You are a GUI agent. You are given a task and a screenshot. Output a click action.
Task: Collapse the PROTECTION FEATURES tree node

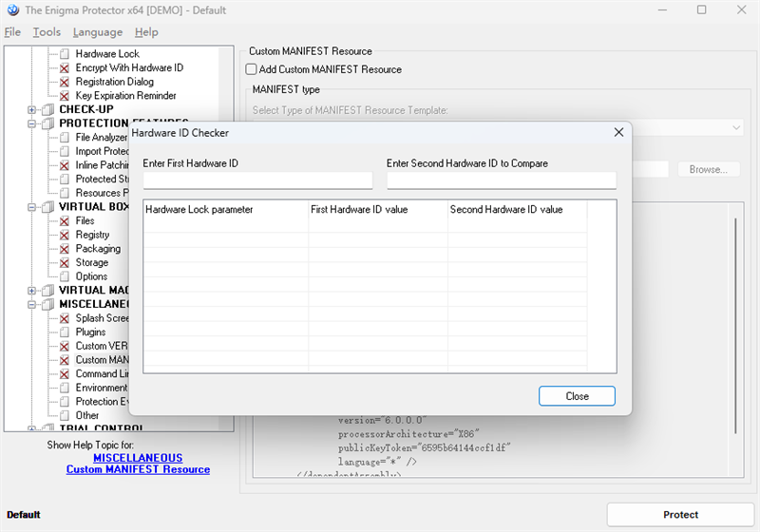[31, 124]
